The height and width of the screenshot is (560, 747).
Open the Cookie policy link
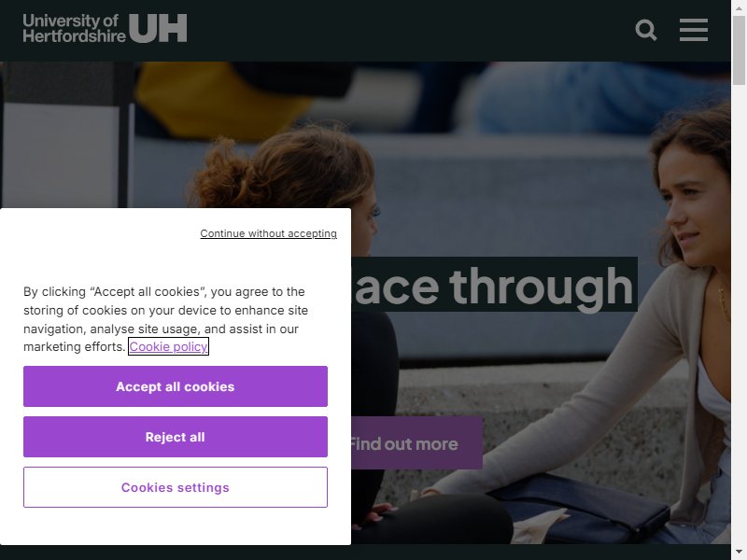(x=168, y=346)
